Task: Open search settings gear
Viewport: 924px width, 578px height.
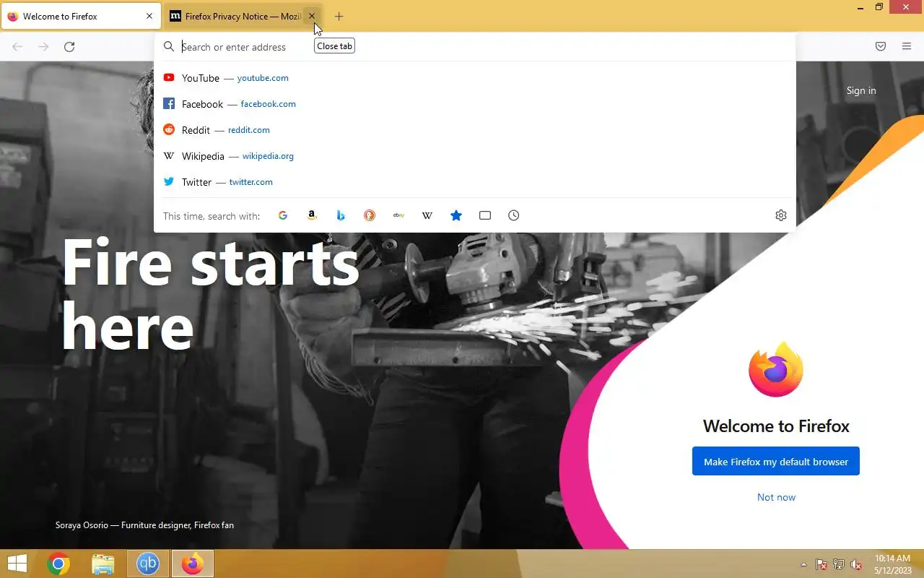Action: (781, 215)
